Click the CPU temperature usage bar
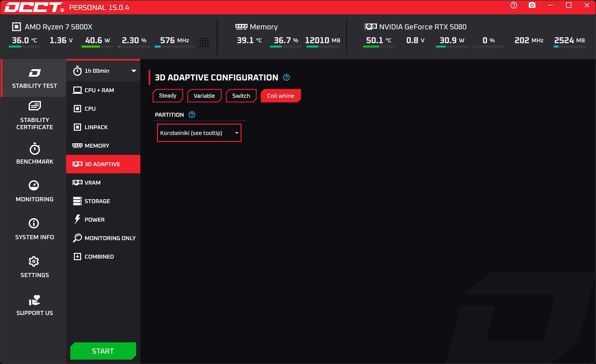This screenshot has width=596, height=364. pos(24,47)
